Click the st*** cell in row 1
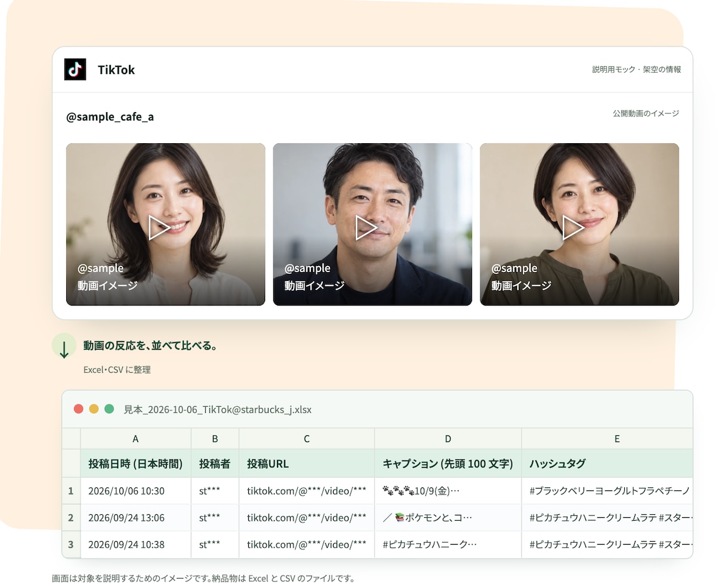 point(215,491)
